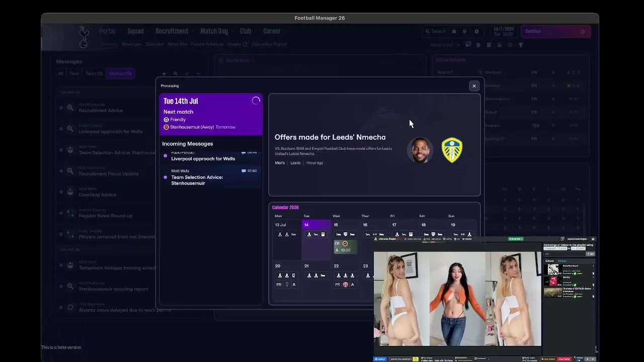Click the clipboard icon on calendar day 14
Image resolution: width=644 pixels, height=362 pixels.
[x=323, y=234]
